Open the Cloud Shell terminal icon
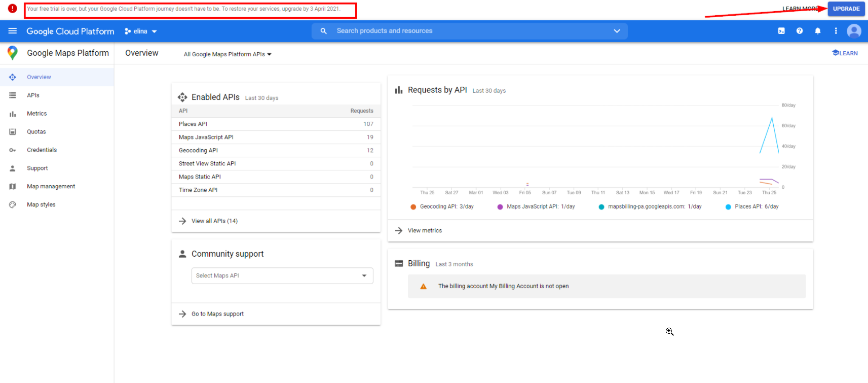Viewport: 868px width, 383px height. click(781, 31)
